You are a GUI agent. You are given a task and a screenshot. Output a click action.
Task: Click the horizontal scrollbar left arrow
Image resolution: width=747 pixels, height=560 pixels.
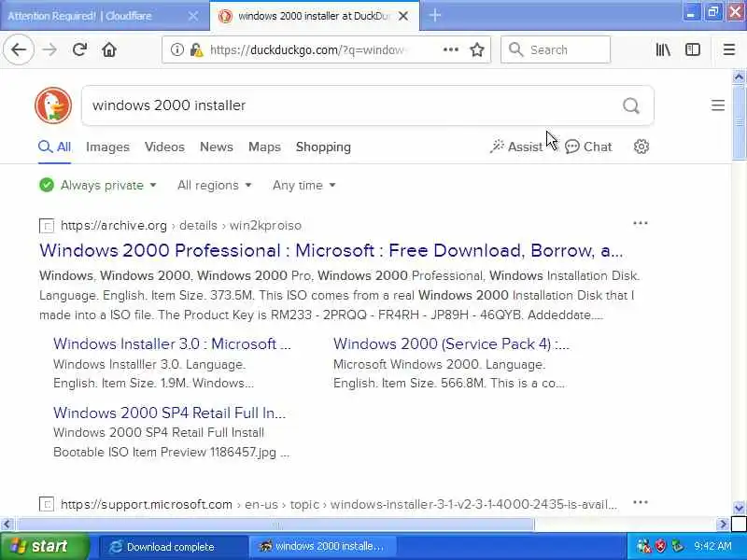click(7, 525)
